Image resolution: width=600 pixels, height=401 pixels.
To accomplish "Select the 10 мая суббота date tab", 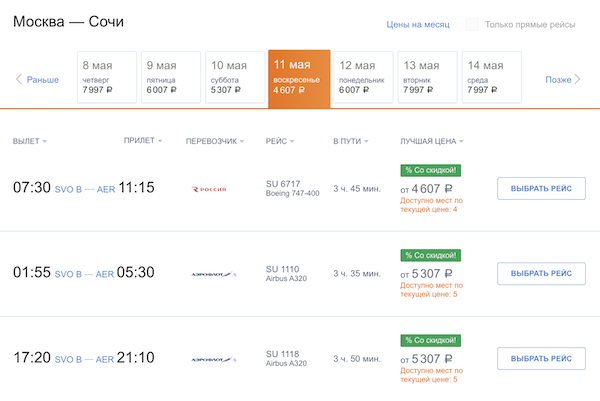I will pyautogui.click(x=233, y=77).
